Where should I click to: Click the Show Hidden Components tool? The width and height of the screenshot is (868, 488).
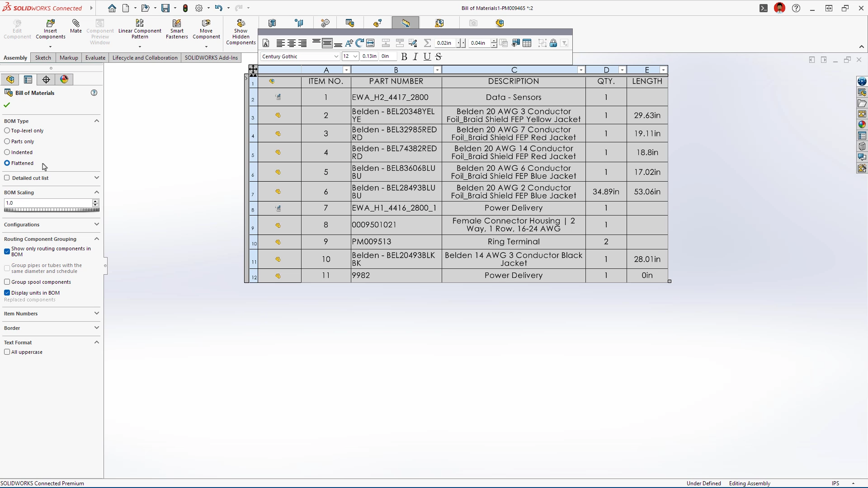(x=241, y=32)
